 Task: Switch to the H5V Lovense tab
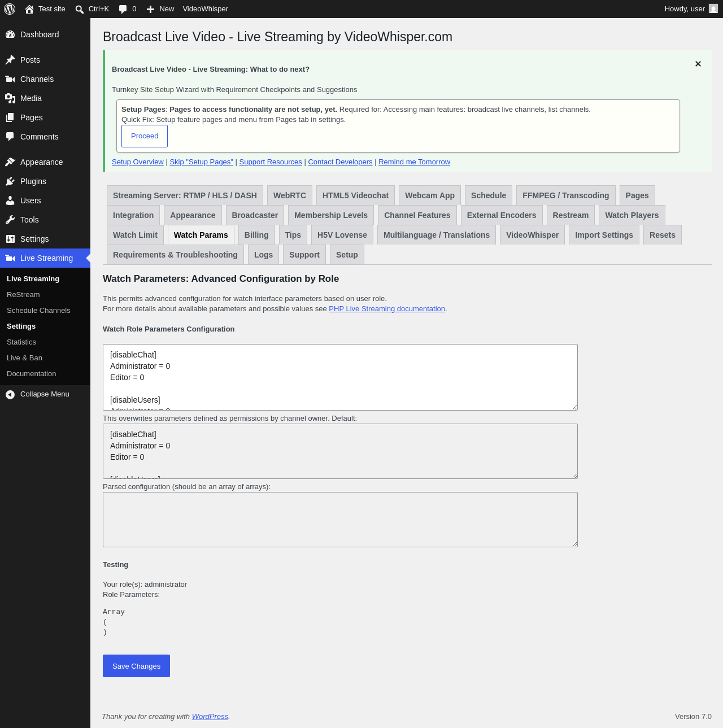pyautogui.click(x=342, y=235)
